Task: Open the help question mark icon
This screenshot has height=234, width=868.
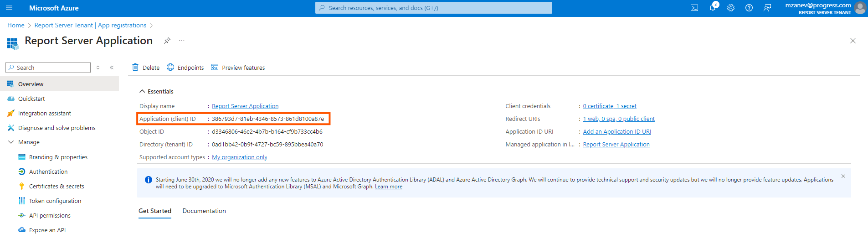Action: [x=749, y=8]
